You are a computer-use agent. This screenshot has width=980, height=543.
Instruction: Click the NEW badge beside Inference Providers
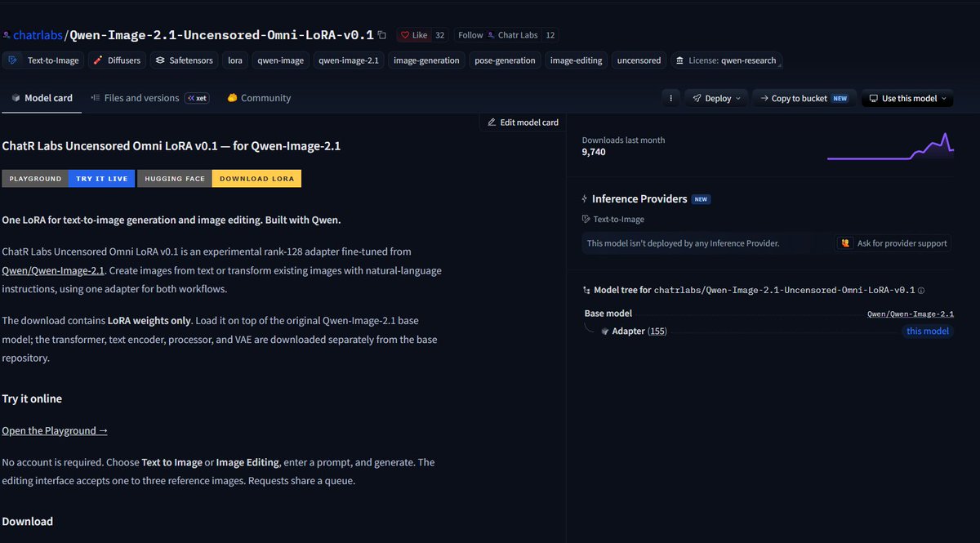pyautogui.click(x=701, y=198)
